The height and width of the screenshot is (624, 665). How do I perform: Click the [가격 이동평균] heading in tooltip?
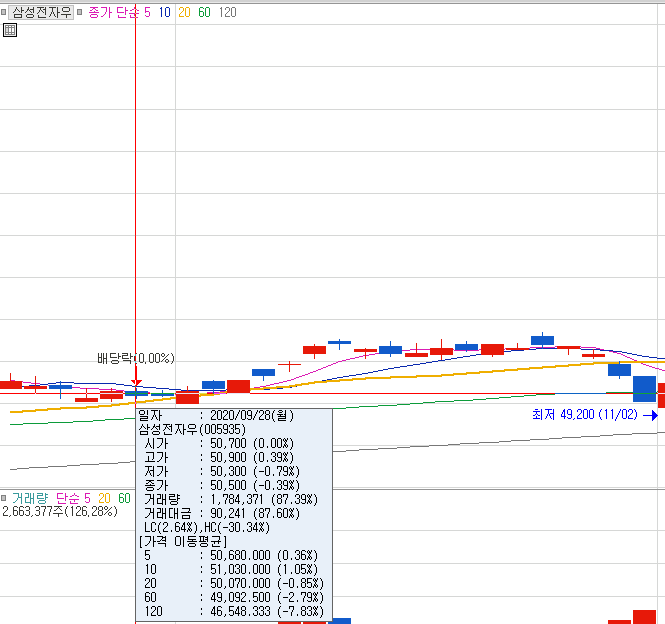click(183, 541)
